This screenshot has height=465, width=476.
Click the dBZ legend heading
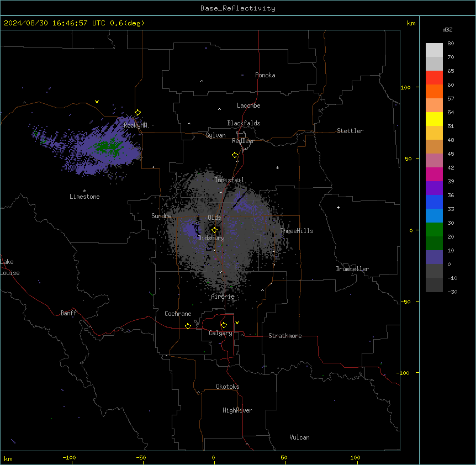pyautogui.click(x=447, y=29)
